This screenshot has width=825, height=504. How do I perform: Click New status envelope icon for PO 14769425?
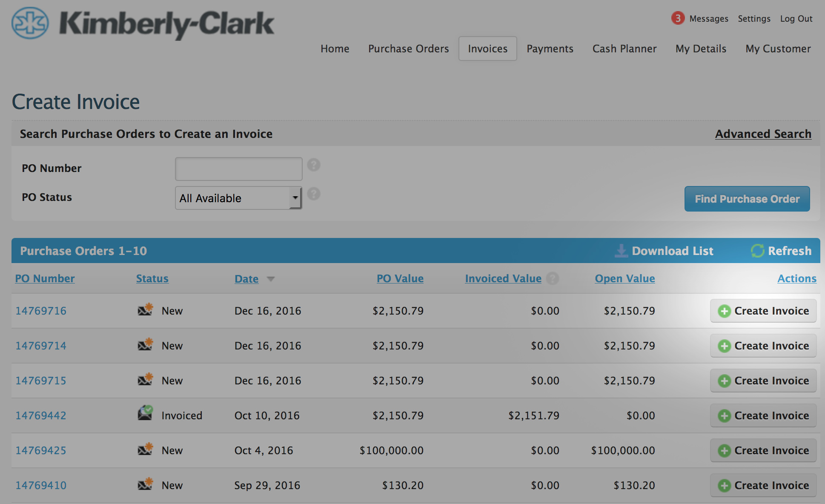coord(145,449)
